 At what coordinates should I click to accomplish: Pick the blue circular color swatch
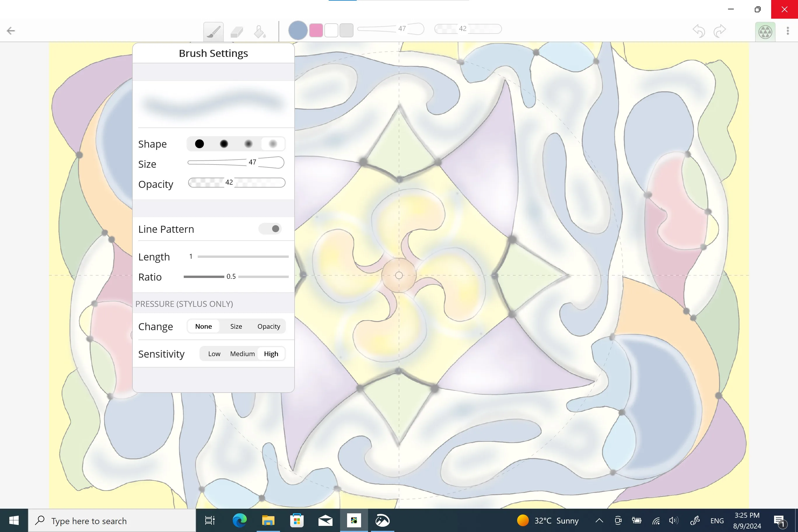297,31
